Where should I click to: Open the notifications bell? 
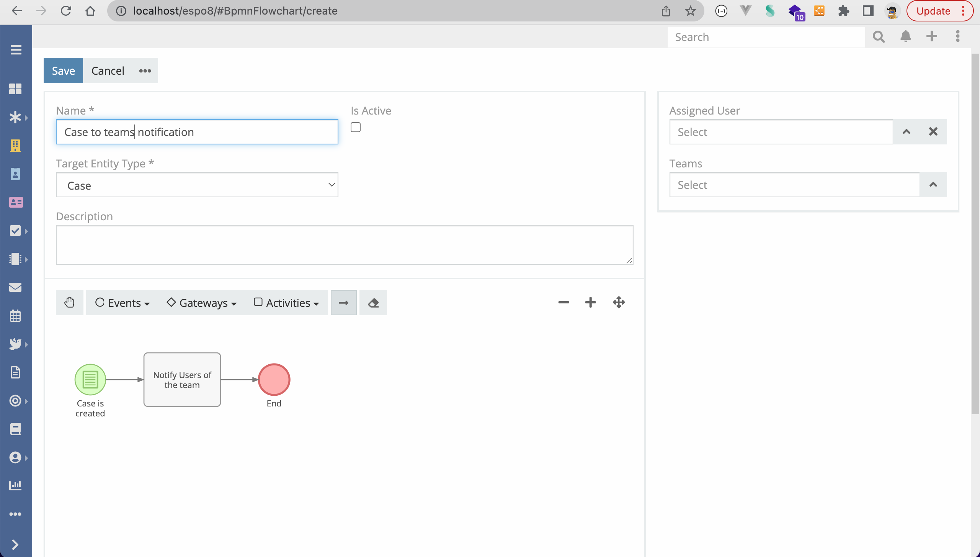pyautogui.click(x=905, y=37)
